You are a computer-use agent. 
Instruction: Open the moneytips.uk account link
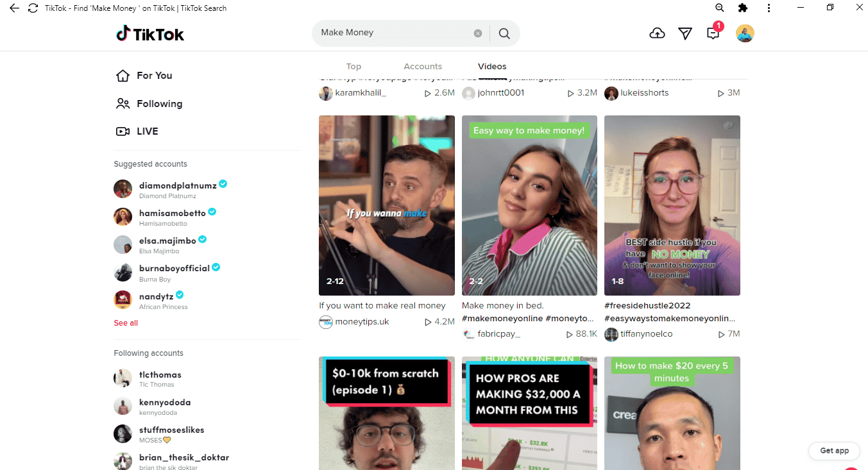coord(362,322)
